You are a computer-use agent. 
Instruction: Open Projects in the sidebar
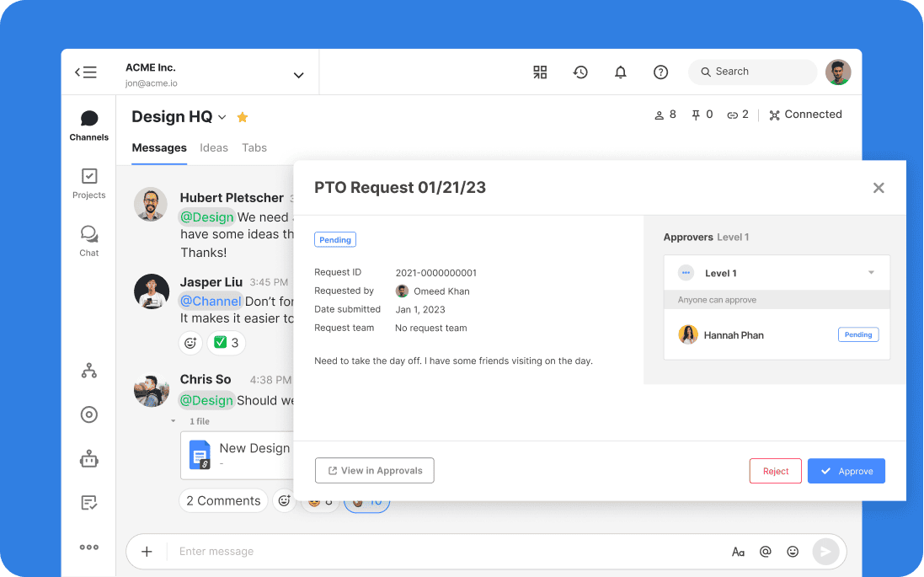[x=89, y=183]
